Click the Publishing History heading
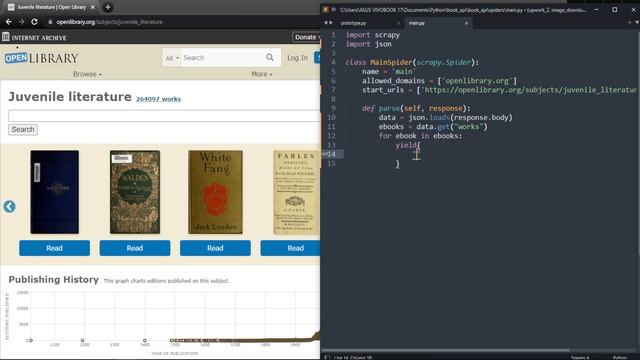 pos(53,280)
